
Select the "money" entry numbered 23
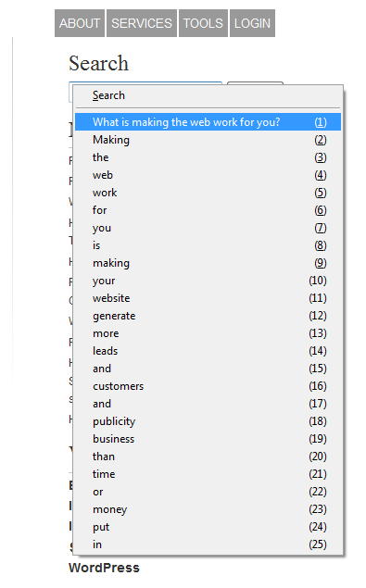208,509
